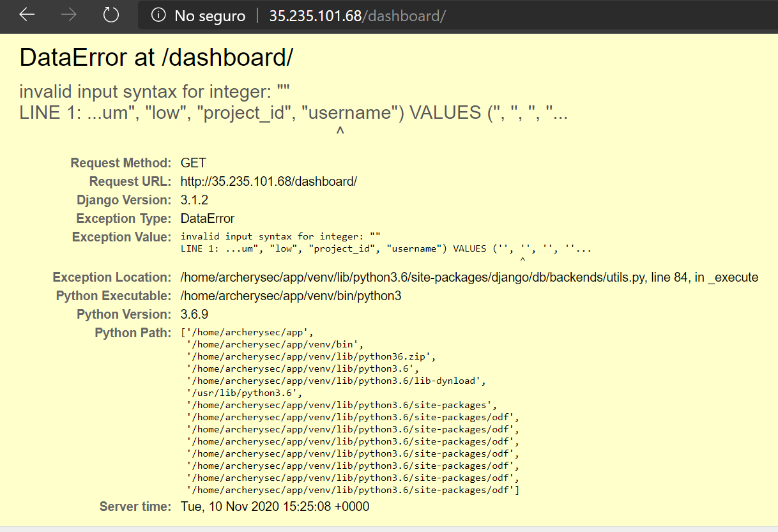Select the Python Version 3.6.9 text
778x532 pixels.
pyautogui.click(x=197, y=314)
